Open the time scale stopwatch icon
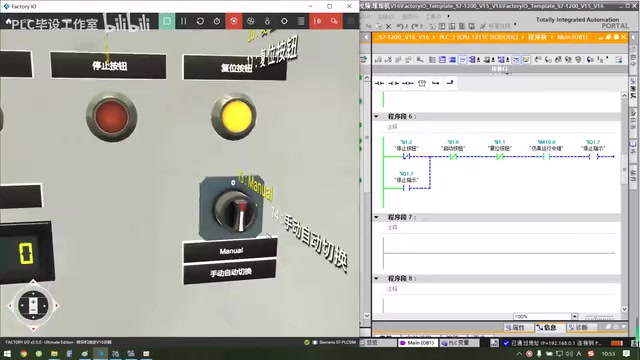Viewport: 640px width, 360px height. coord(217,21)
